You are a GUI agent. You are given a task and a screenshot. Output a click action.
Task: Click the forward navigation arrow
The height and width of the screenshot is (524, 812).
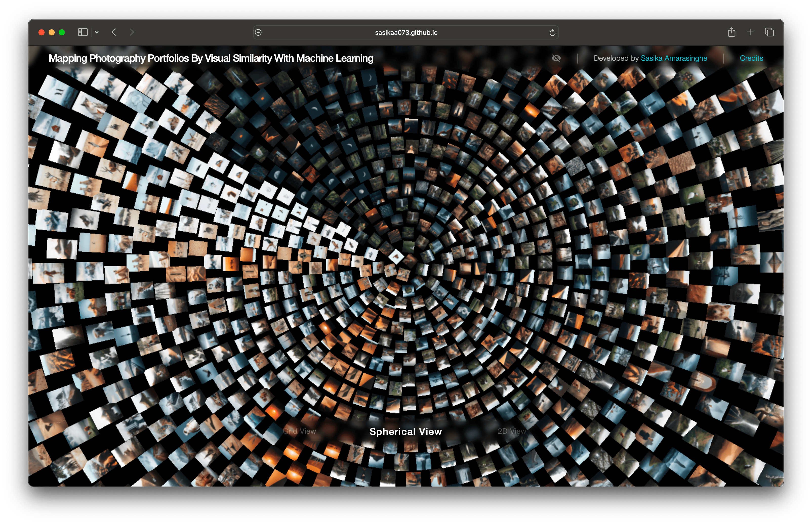(x=132, y=32)
